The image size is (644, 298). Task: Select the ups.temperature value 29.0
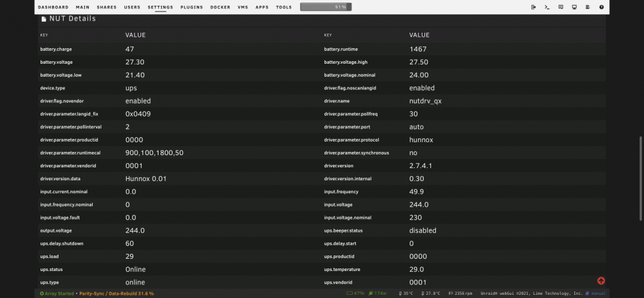click(x=417, y=270)
